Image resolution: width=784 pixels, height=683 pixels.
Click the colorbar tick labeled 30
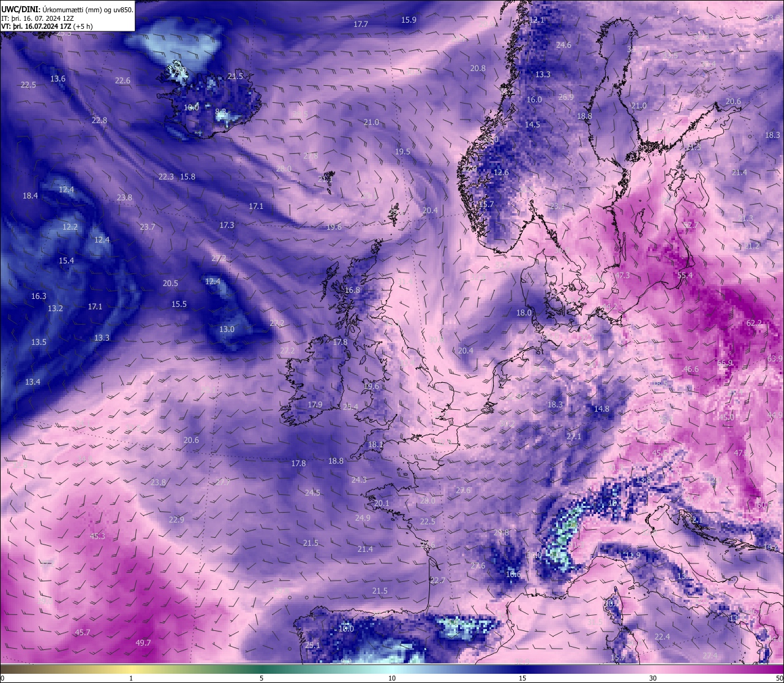point(653,678)
